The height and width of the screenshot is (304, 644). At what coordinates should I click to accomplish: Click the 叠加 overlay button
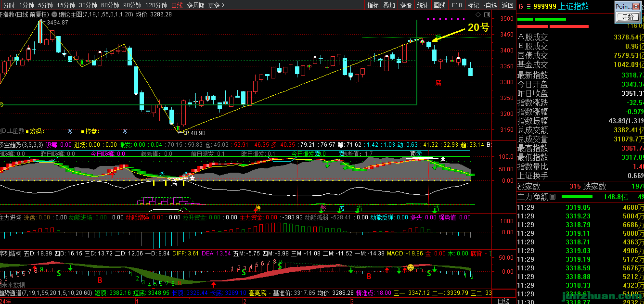[389, 5]
